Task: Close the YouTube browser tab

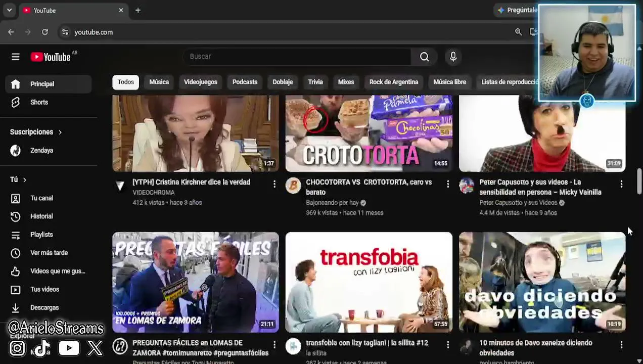Action: [x=121, y=10]
